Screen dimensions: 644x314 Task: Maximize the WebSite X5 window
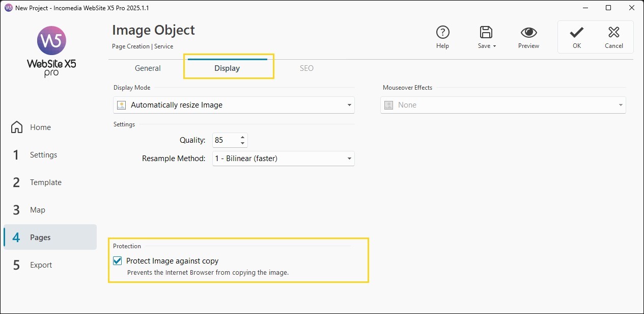click(608, 8)
